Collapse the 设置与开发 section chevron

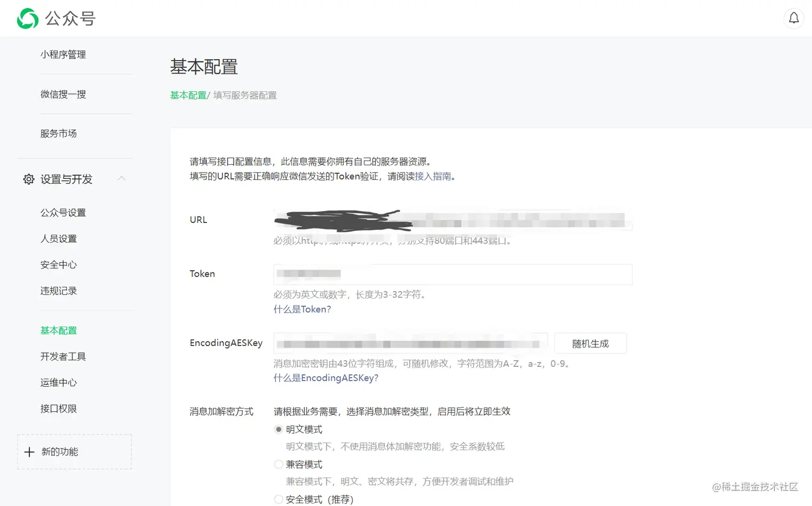121,178
